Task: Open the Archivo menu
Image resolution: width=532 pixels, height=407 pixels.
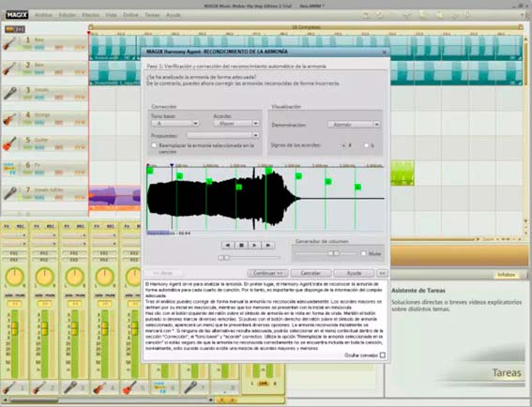Action: tap(44, 15)
